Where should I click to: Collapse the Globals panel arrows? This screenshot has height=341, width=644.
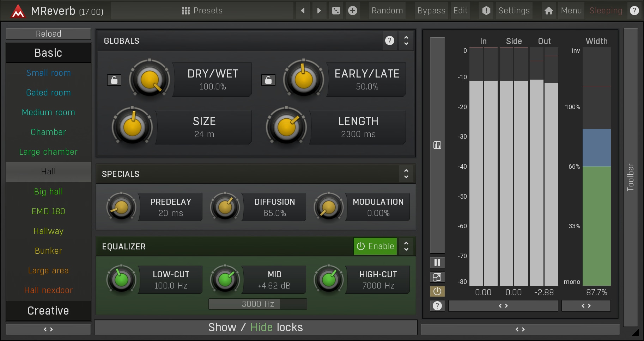pos(406,41)
